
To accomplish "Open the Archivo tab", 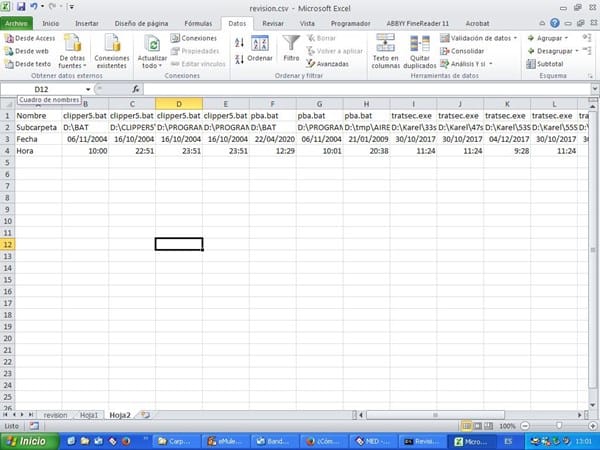I will pos(16,24).
